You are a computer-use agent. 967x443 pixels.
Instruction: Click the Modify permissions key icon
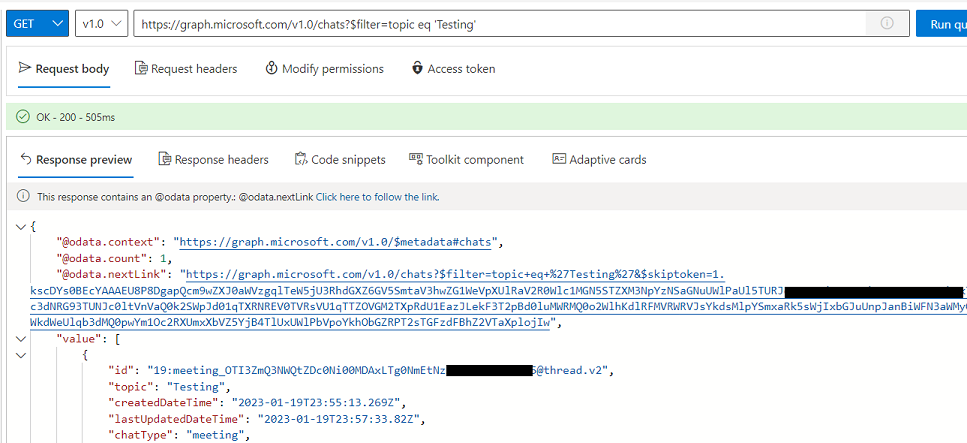coord(271,68)
